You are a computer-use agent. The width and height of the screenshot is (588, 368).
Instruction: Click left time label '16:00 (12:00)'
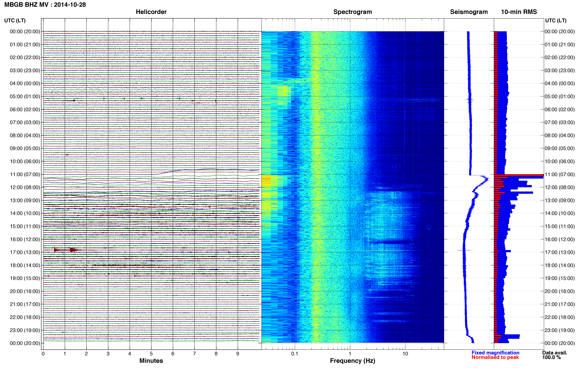click(x=25, y=239)
